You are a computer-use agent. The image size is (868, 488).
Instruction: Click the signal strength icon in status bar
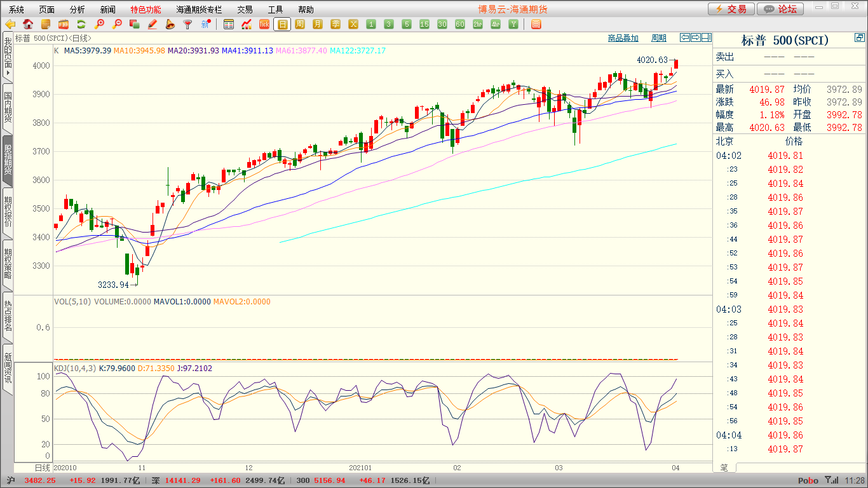click(831, 480)
